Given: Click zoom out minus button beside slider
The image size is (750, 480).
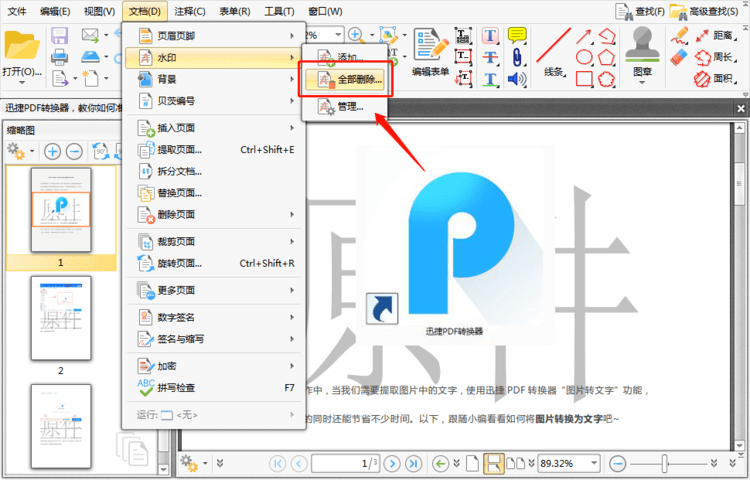Looking at the screenshot, I should click(x=618, y=463).
